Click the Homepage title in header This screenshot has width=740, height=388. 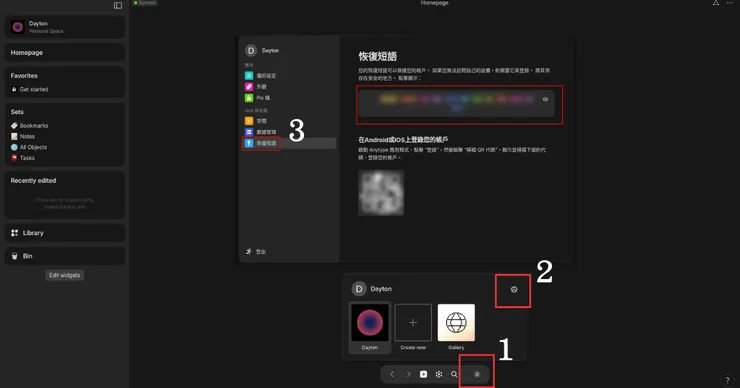click(x=434, y=3)
